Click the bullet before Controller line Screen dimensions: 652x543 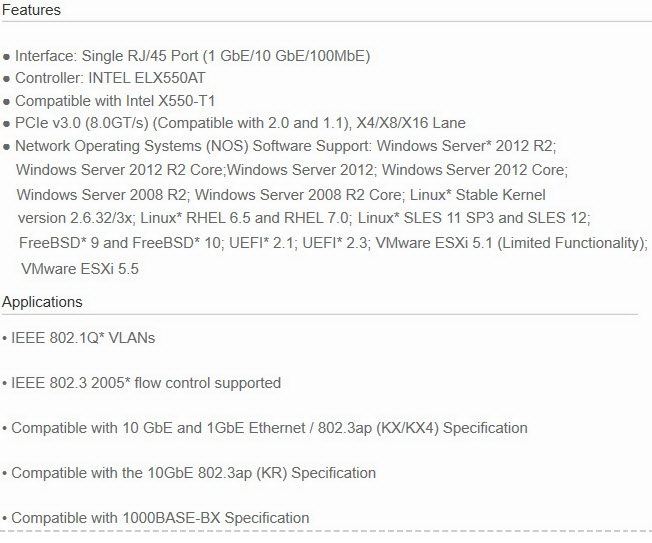[x=6, y=79]
